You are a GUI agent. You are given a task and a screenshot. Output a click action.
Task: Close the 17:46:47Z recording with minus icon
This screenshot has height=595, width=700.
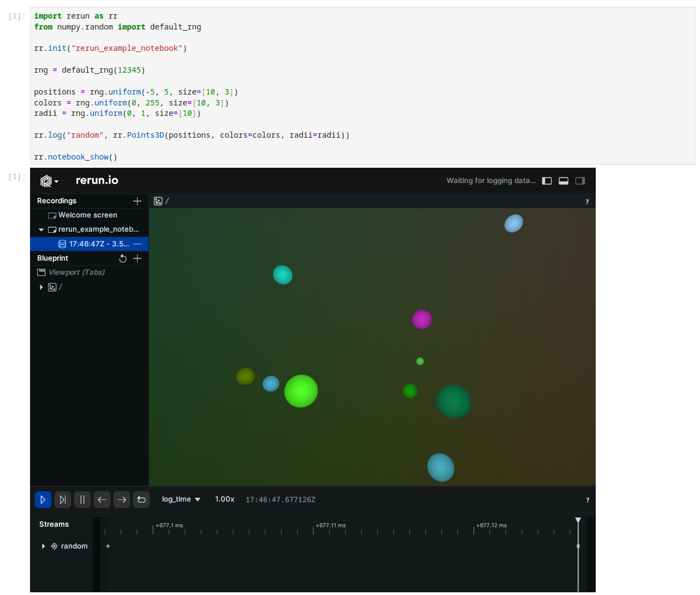click(137, 244)
